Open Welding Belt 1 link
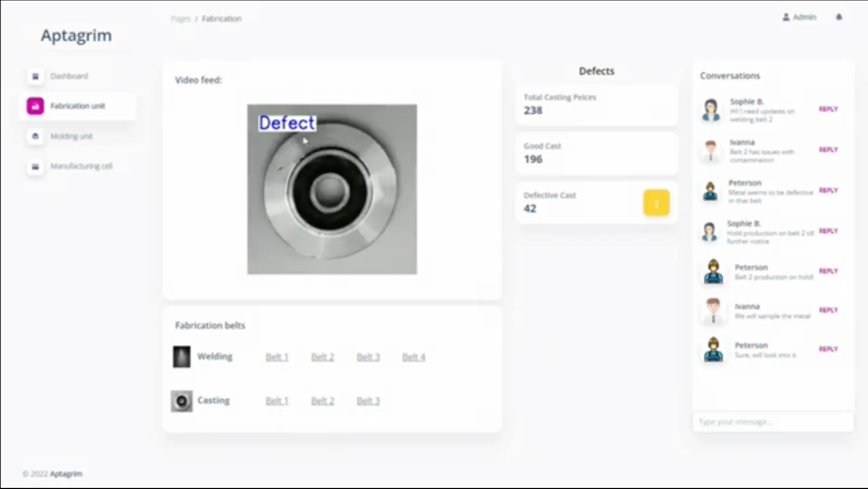 pos(277,357)
